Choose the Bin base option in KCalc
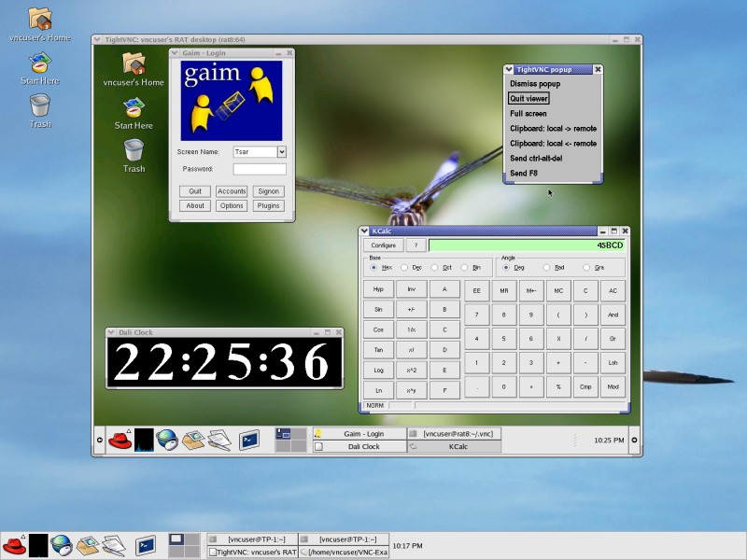Screen dimensions: 747x560 coord(465,268)
